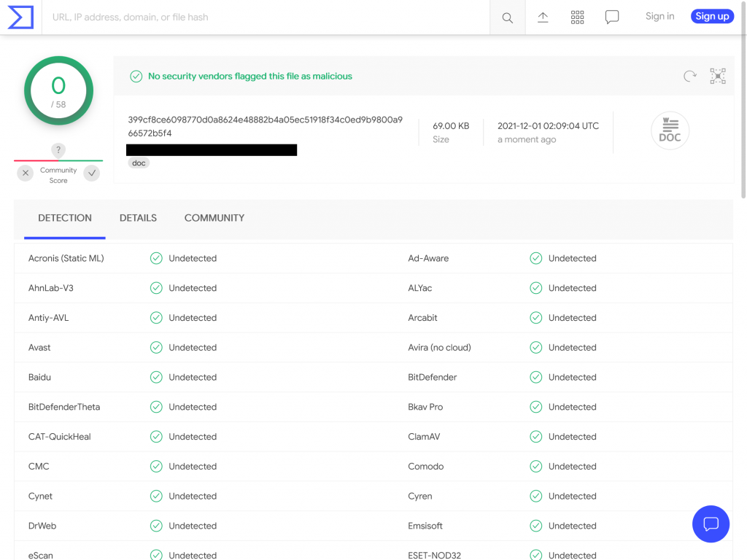This screenshot has width=747, height=560.
Task: Open the floating chat bubble button
Action: (x=711, y=524)
